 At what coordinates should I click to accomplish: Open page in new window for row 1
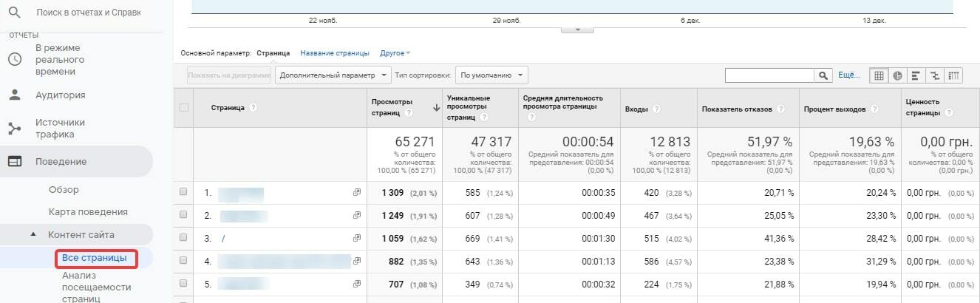click(x=357, y=192)
